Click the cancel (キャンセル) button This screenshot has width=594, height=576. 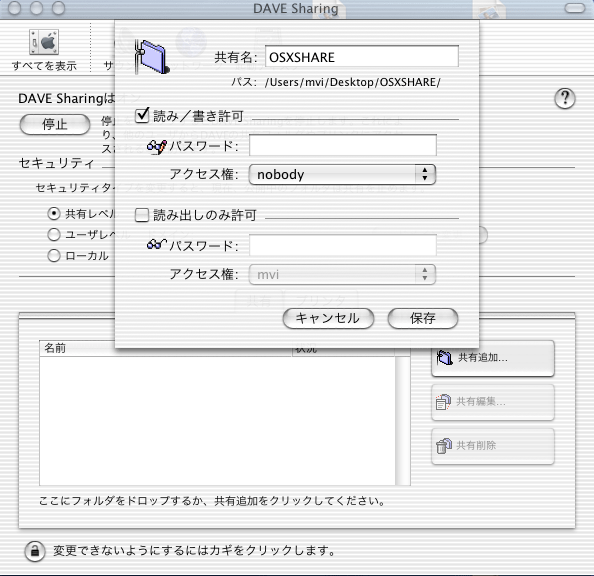(x=328, y=318)
